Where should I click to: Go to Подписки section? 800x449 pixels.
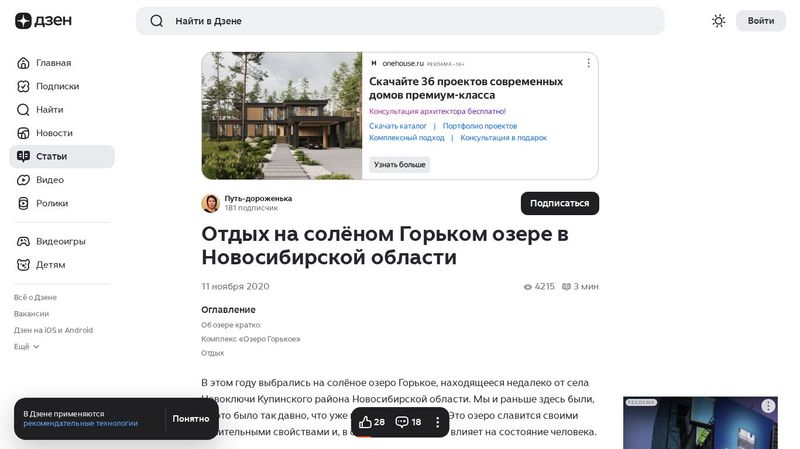point(56,86)
